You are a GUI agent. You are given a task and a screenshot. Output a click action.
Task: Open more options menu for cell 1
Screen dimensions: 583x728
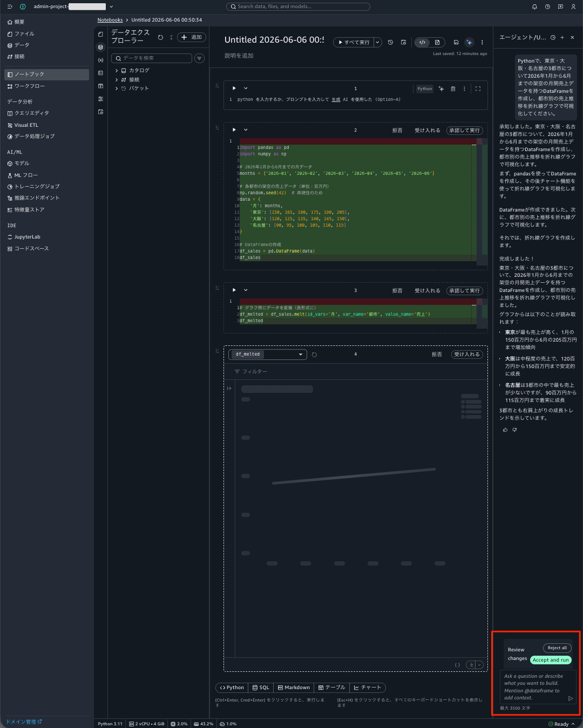coord(464,89)
